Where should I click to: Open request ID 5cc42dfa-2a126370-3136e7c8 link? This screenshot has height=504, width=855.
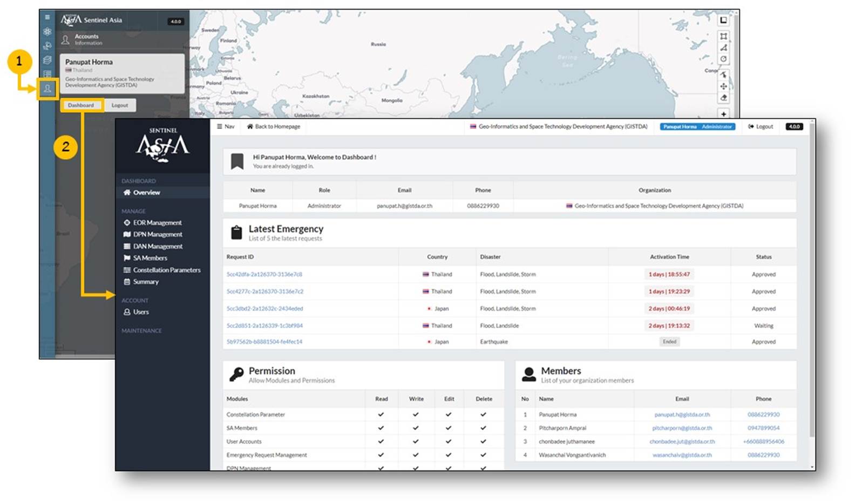[x=264, y=274]
